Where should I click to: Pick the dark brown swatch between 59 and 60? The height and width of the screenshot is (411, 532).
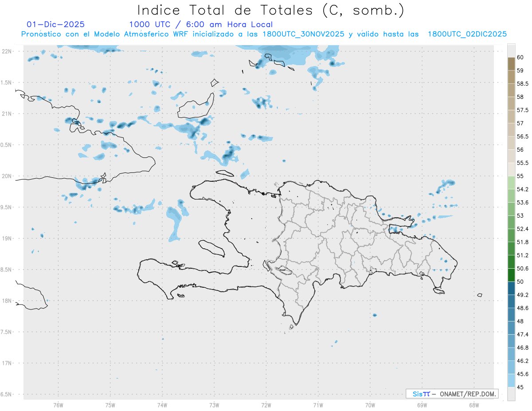click(x=511, y=64)
